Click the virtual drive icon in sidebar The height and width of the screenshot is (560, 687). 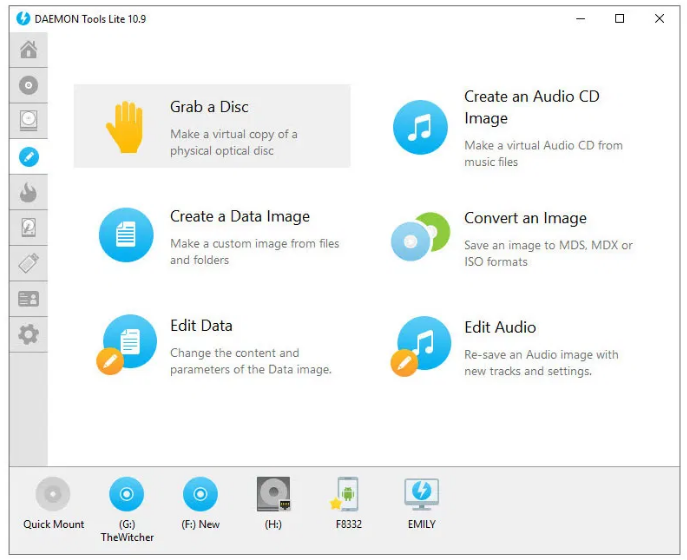[28, 121]
